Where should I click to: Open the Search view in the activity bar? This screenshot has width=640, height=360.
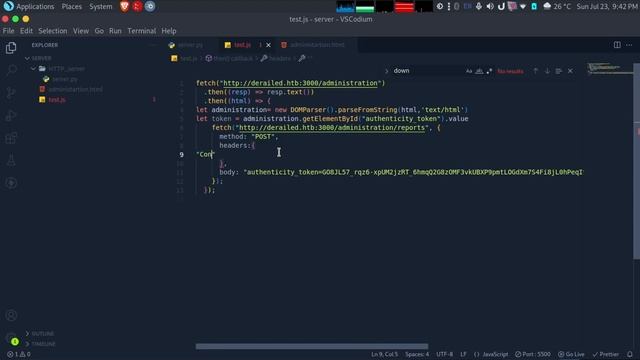pyautogui.click(x=11, y=70)
